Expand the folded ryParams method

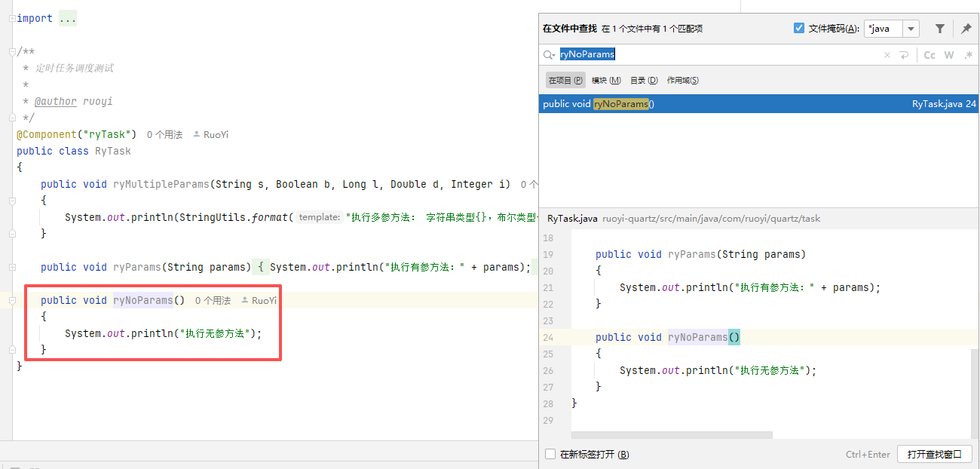click(x=12, y=267)
